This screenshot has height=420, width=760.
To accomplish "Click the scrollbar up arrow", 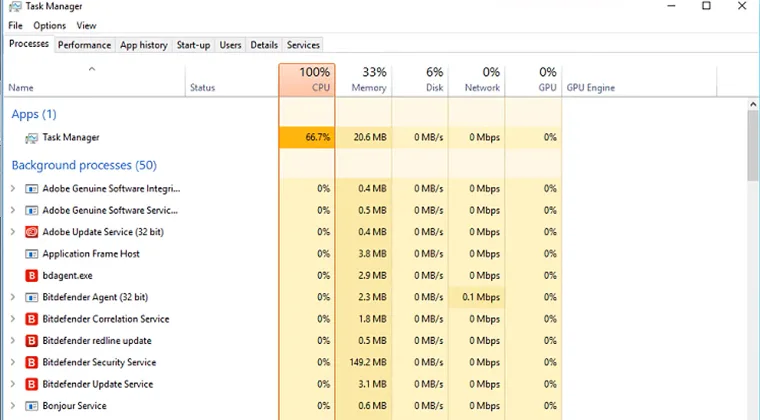I will pyautogui.click(x=753, y=104).
